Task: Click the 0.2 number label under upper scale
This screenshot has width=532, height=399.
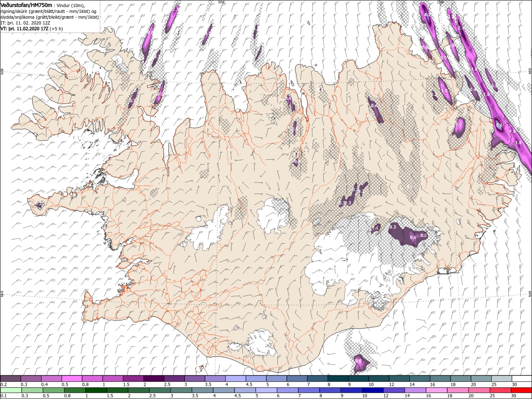Action: (3, 384)
